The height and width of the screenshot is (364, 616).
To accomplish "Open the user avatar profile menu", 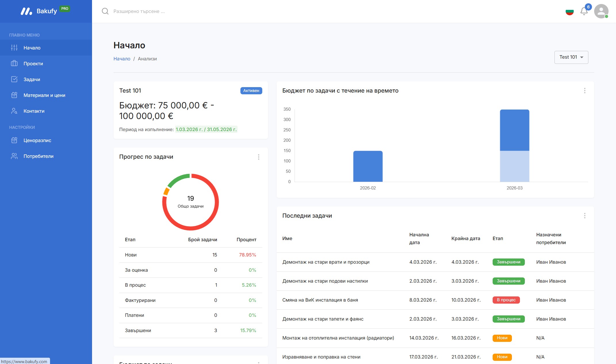I will 601,11.
